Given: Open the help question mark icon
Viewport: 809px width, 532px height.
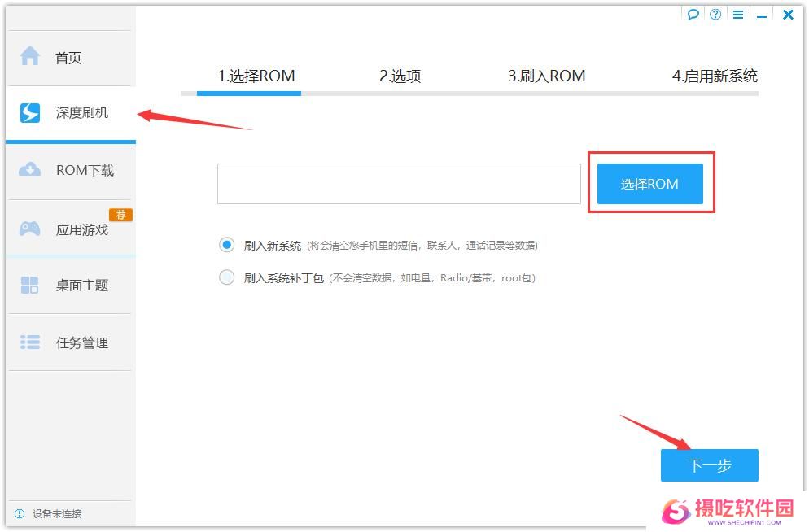Looking at the screenshot, I should click(x=715, y=15).
